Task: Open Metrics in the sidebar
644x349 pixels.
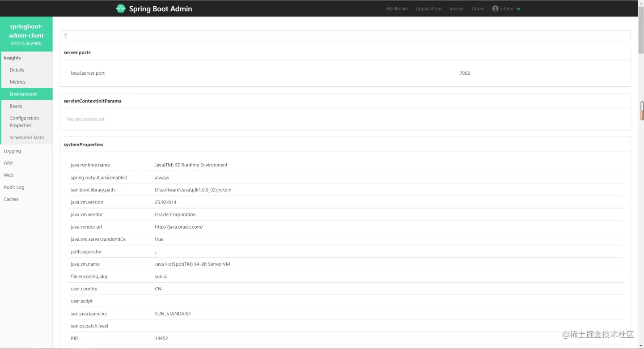Action: 17,82
